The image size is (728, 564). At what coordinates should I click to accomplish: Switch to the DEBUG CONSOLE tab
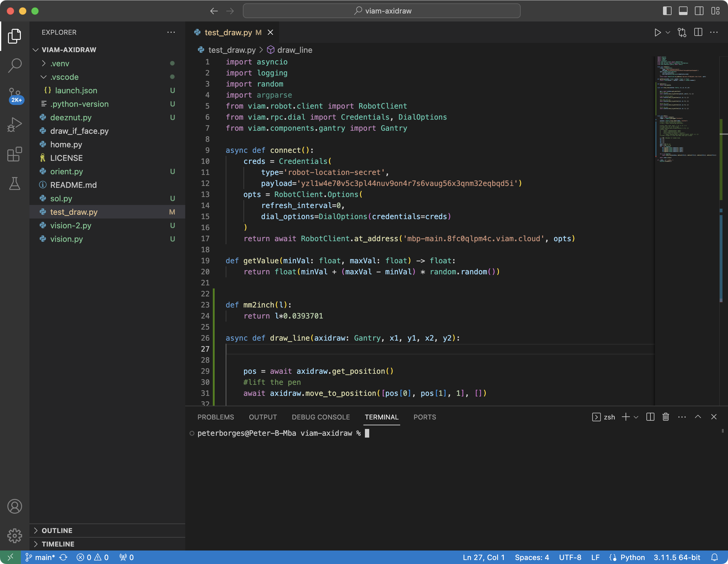coord(321,417)
